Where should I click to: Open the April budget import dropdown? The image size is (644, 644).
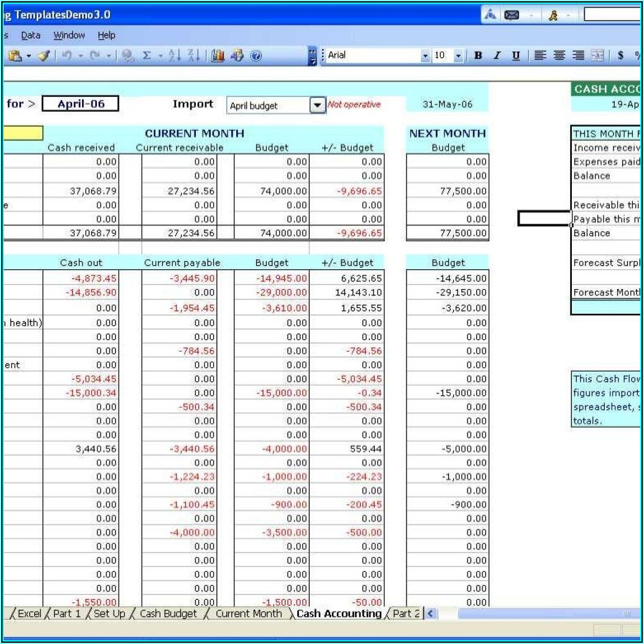click(318, 105)
